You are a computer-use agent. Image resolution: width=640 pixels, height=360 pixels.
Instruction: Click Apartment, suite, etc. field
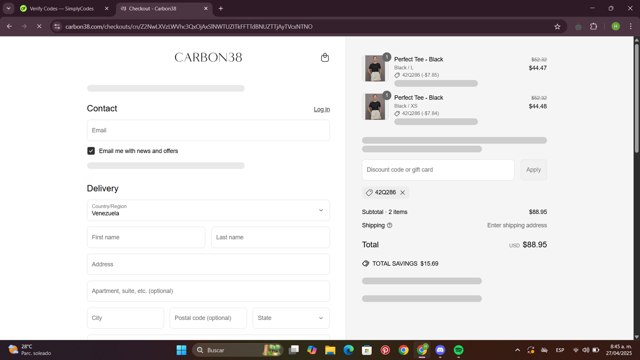tap(208, 291)
